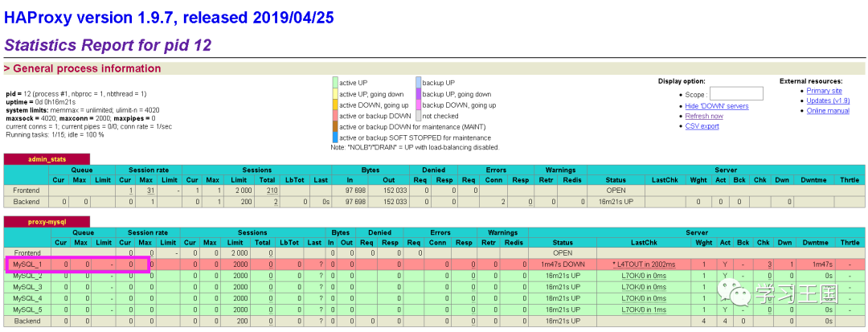The width and height of the screenshot is (868, 332).
Task: Click the HAProxy version 1.9.7 title
Action: 169,17
